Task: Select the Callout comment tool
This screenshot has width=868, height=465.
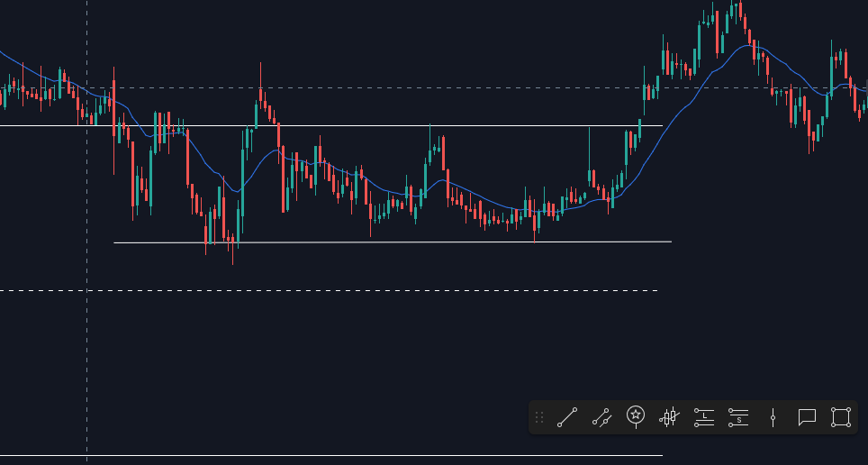Action: click(x=807, y=417)
